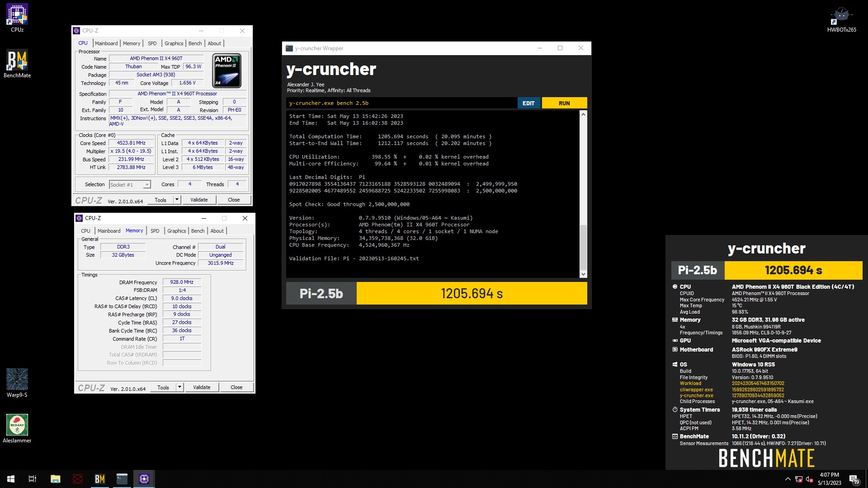Image resolution: width=868 pixels, height=488 pixels.
Task: Click the OS Windows icon in BenchMate panel
Action: [675, 364]
